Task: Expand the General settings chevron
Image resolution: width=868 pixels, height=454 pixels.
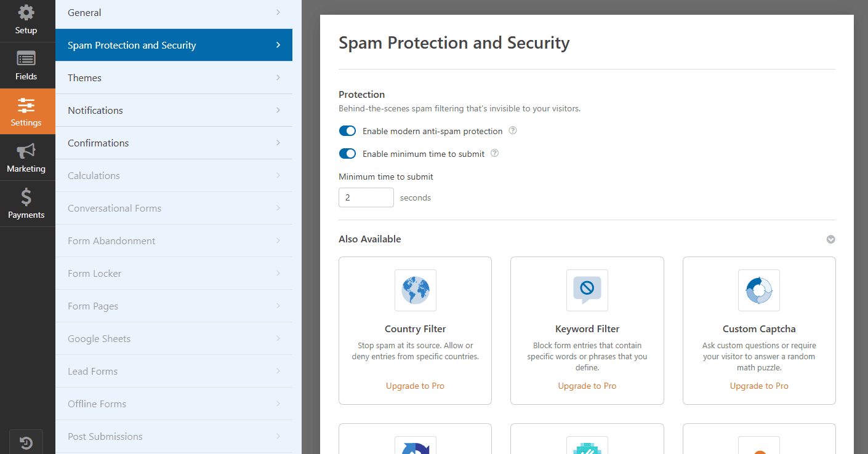Action: pos(278,12)
